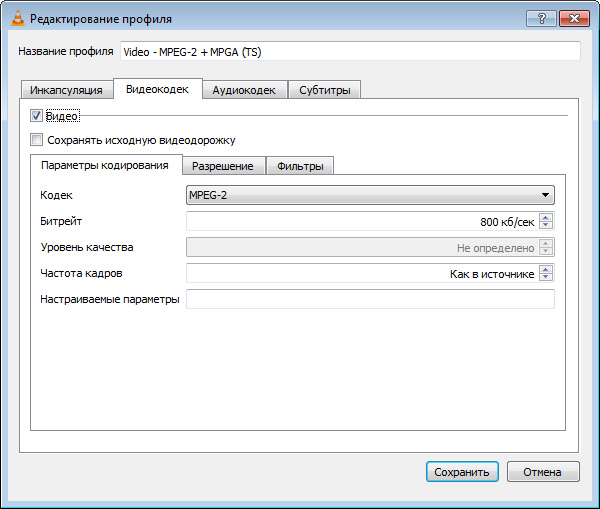Viewport: 600px width, 509px height.
Task: Decrease frame rate with down arrow
Action: (x=546, y=278)
